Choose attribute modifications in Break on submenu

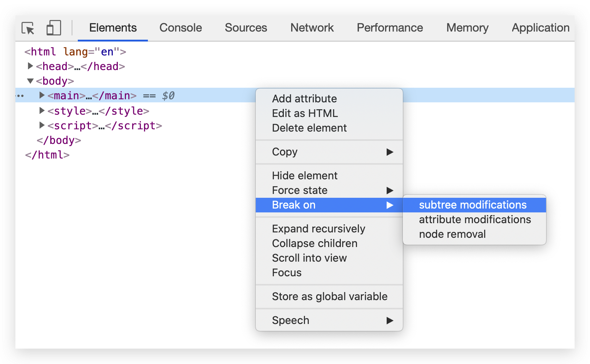tap(474, 220)
